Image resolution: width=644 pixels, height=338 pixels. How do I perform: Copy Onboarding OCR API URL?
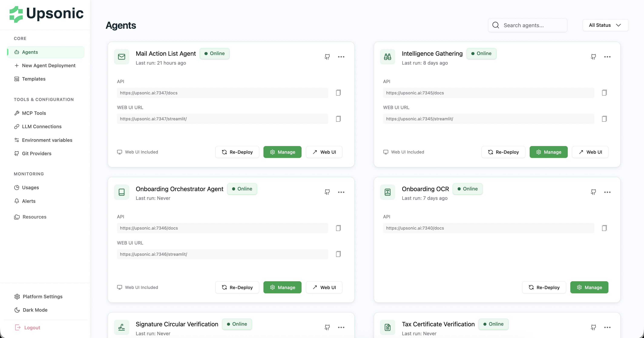pyautogui.click(x=604, y=228)
